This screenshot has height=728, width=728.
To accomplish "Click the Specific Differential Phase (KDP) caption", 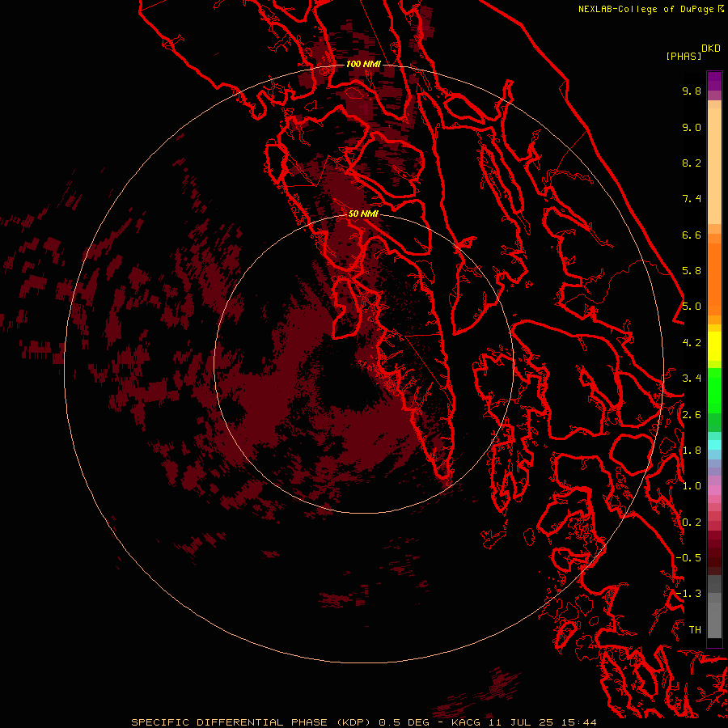I will click(x=252, y=722).
